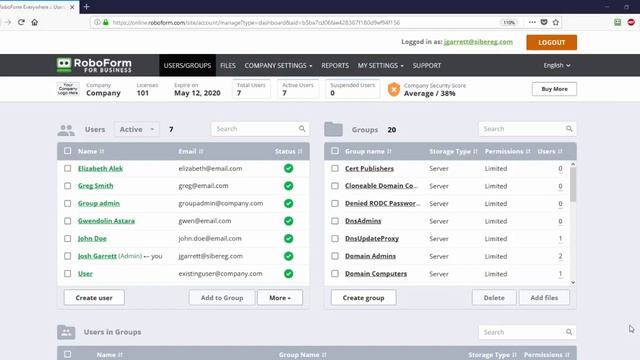Sort groups by Storage Type column
This screenshot has width=640, height=360.
pyautogui.click(x=453, y=151)
